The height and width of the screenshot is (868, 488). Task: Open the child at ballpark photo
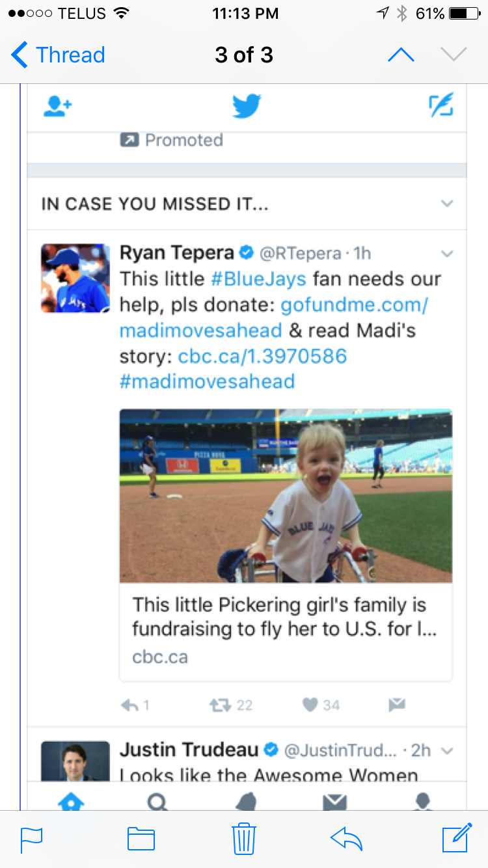pyautogui.click(x=286, y=495)
